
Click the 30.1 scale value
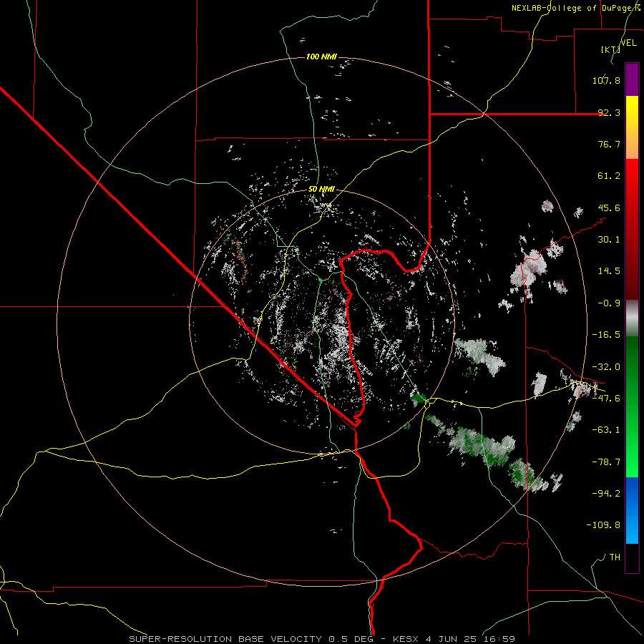coord(609,240)
